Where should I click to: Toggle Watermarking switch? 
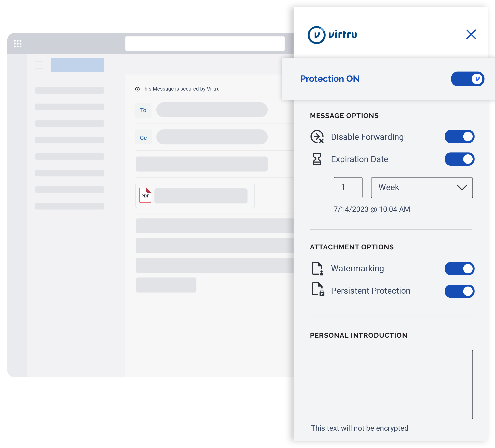tap(459, 269)
